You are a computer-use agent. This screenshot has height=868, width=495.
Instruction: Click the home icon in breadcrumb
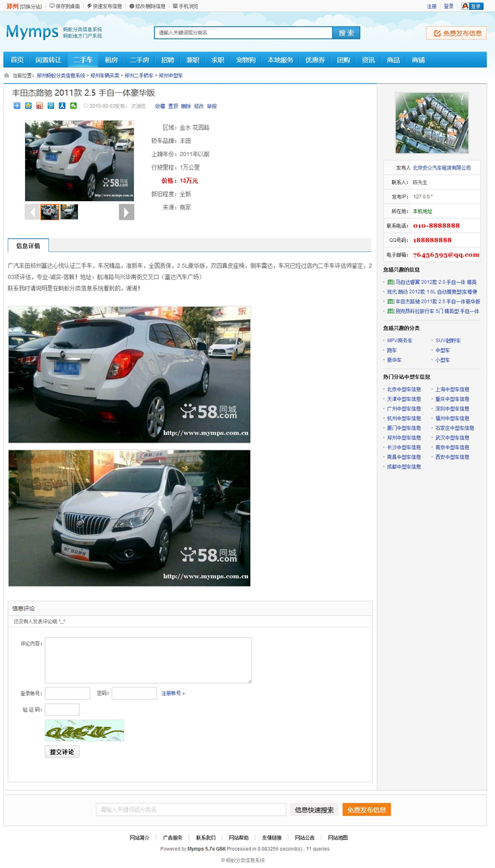click(7, 76)
